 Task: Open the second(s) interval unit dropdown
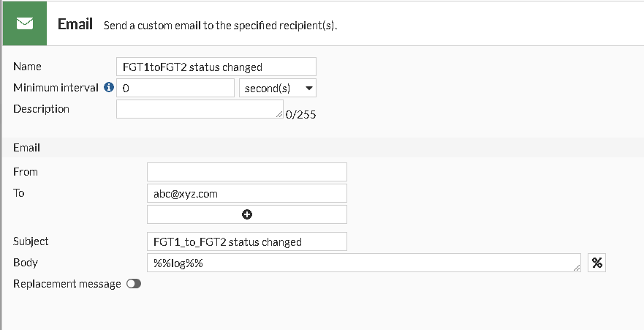tap(278, 89)
